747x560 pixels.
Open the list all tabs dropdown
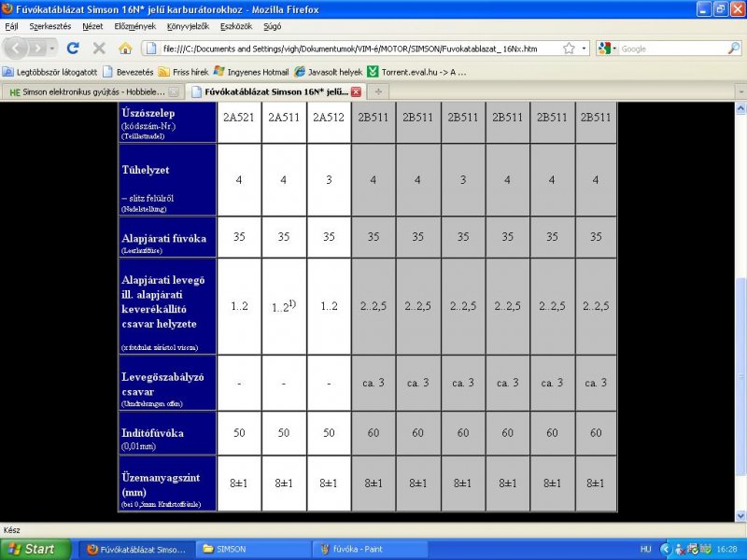(740, 91)
